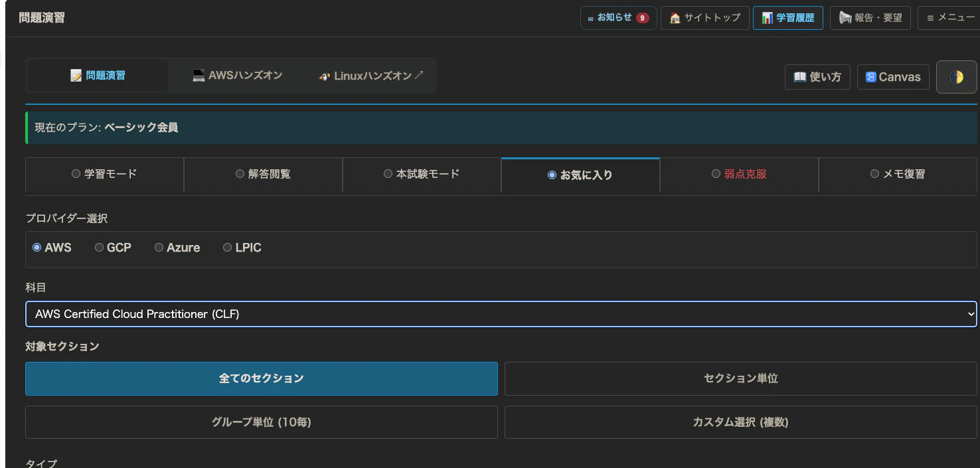Choose LPIC provider radio button

tap(227, 248)
